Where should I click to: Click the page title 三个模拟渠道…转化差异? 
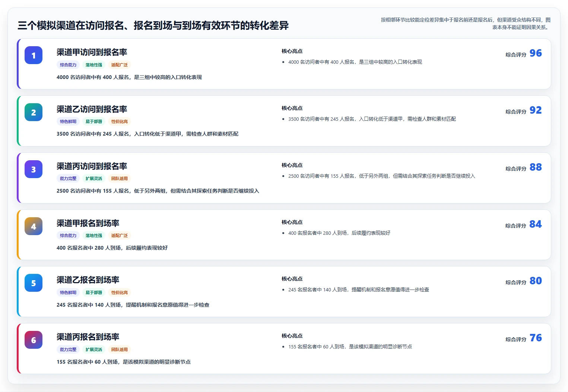pos(153,25)
